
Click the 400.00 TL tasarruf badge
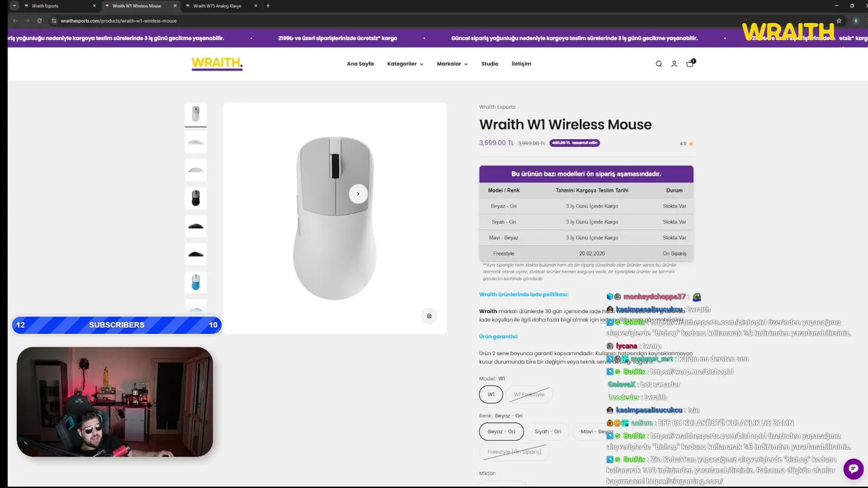point(574,143)
